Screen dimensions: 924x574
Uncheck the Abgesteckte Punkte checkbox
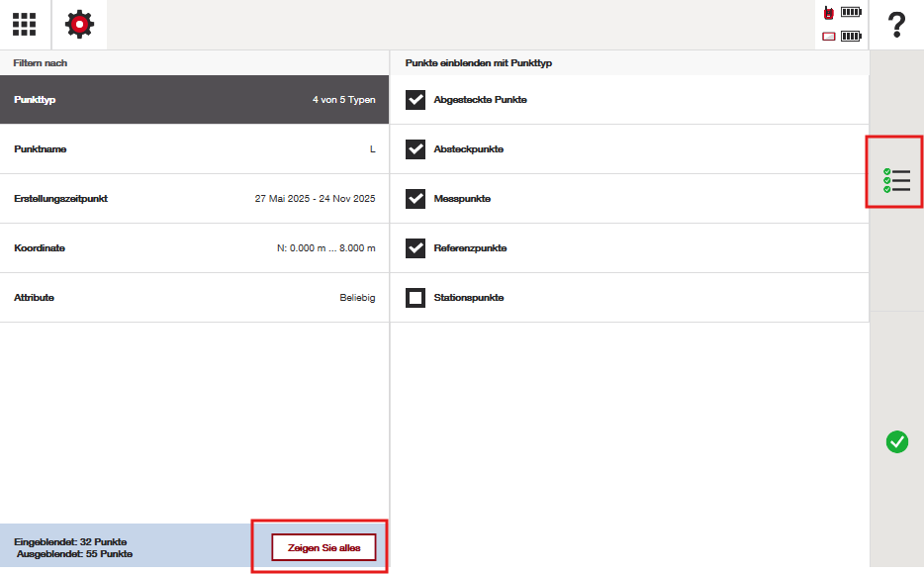pos(416,100)
